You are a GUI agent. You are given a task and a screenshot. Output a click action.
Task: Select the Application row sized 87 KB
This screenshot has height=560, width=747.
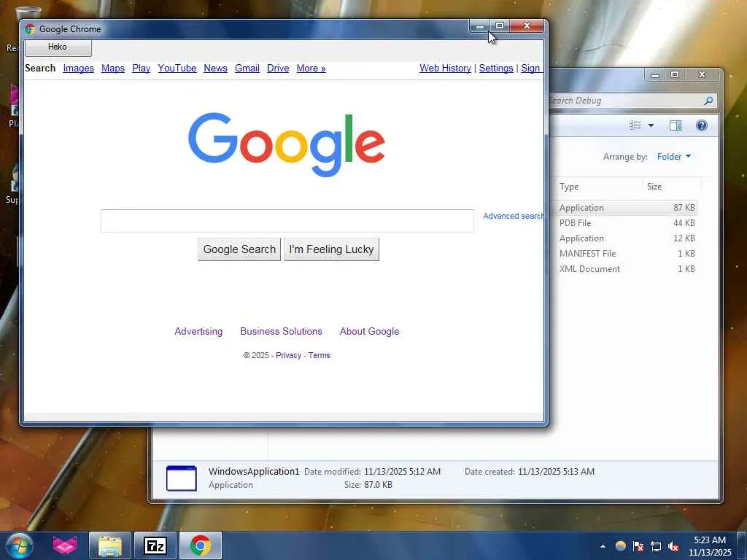(x=626, y=208)
